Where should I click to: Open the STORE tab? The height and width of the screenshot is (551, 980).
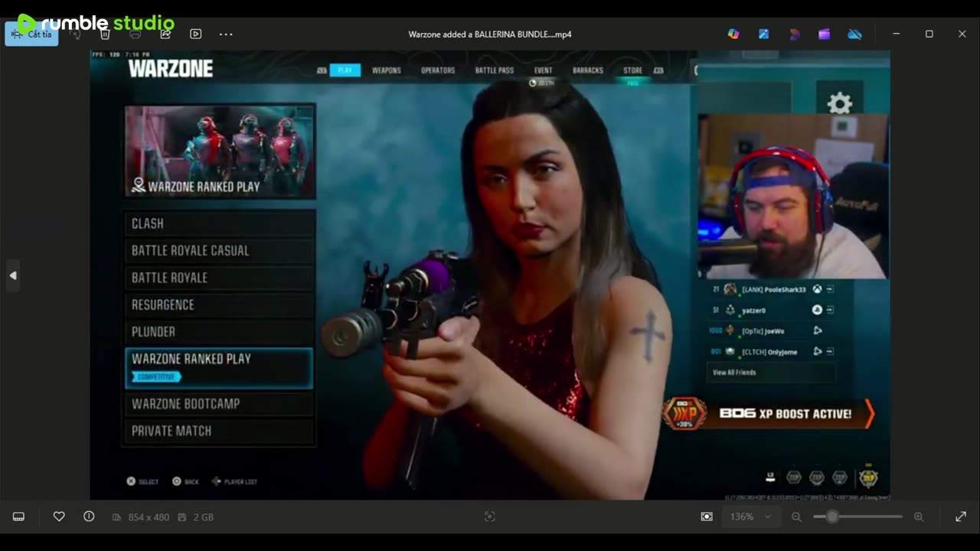tap(632, 70)
